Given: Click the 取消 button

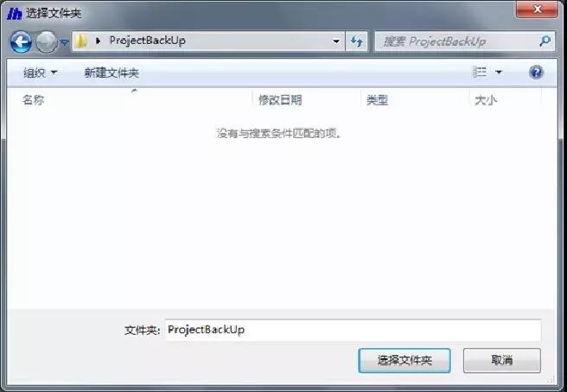Looking at the screenshot, I should click(502, 360).
